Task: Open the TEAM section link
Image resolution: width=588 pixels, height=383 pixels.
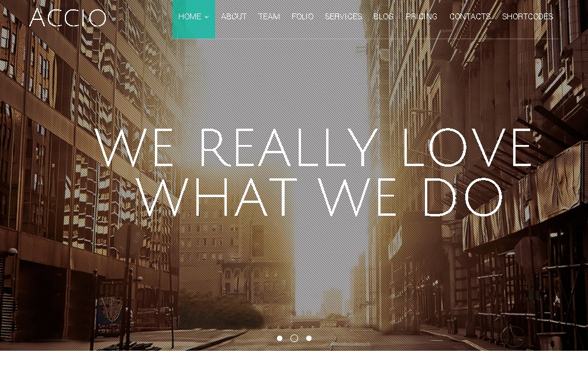Action: pos(269,16)
